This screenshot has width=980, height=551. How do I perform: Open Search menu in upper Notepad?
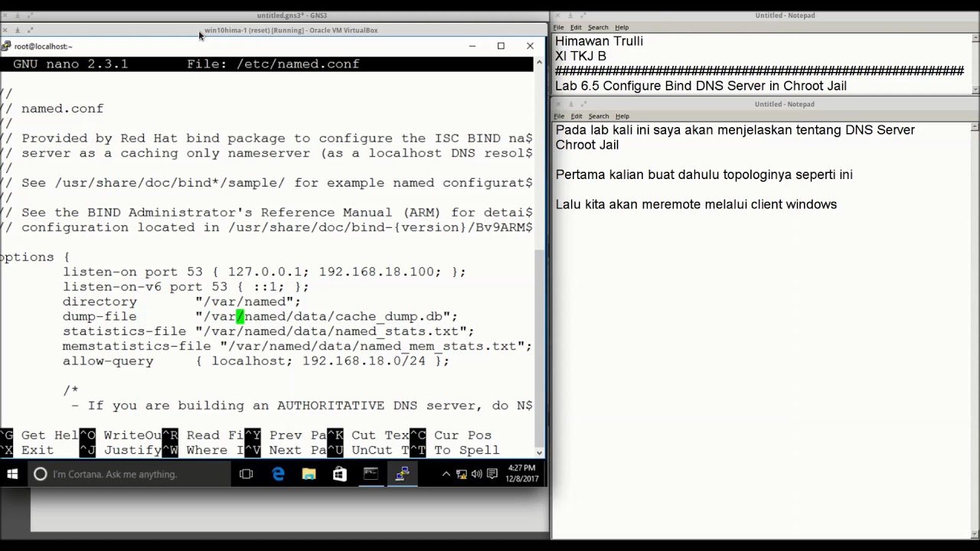tap(598, 28)
